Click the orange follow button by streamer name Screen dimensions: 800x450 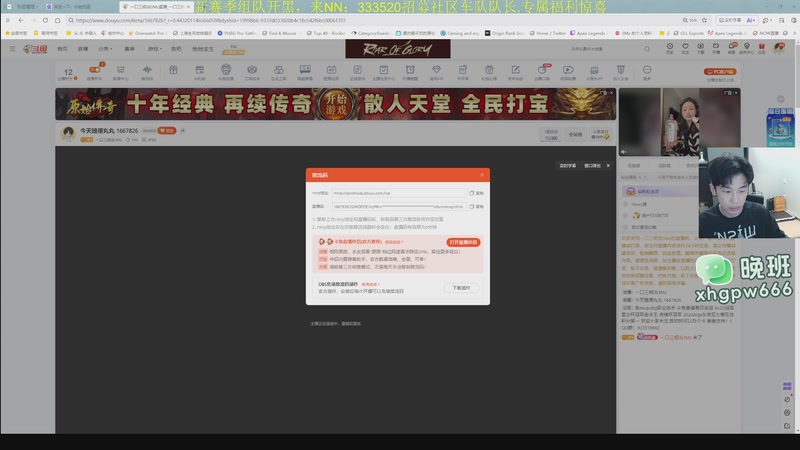(x=167, y=131)
